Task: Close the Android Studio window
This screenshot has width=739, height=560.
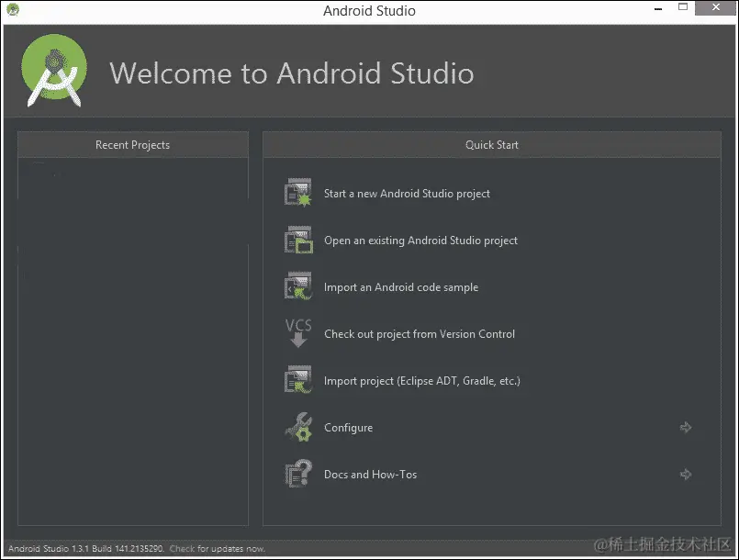Action: click(715, 7)
